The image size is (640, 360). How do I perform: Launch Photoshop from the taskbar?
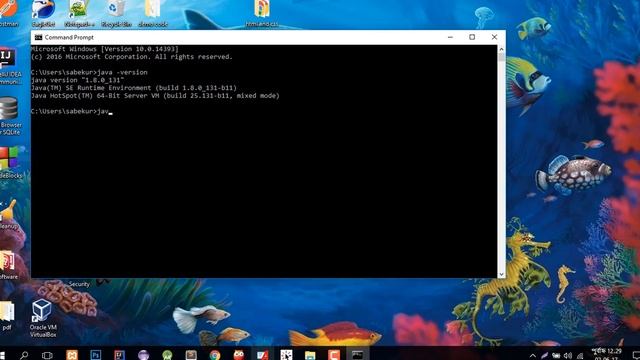click(96, 355)
